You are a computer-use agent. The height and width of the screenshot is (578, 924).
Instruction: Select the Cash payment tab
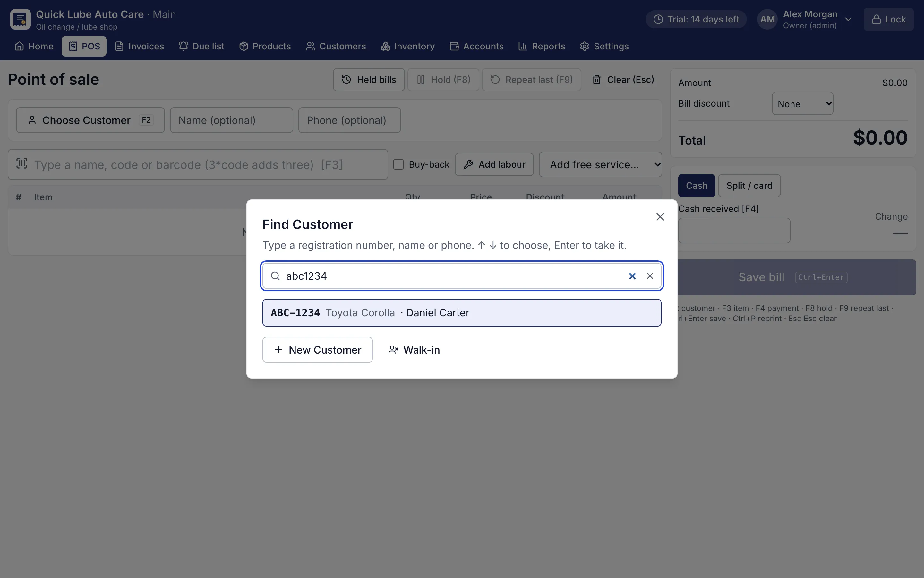coord(697,185)
